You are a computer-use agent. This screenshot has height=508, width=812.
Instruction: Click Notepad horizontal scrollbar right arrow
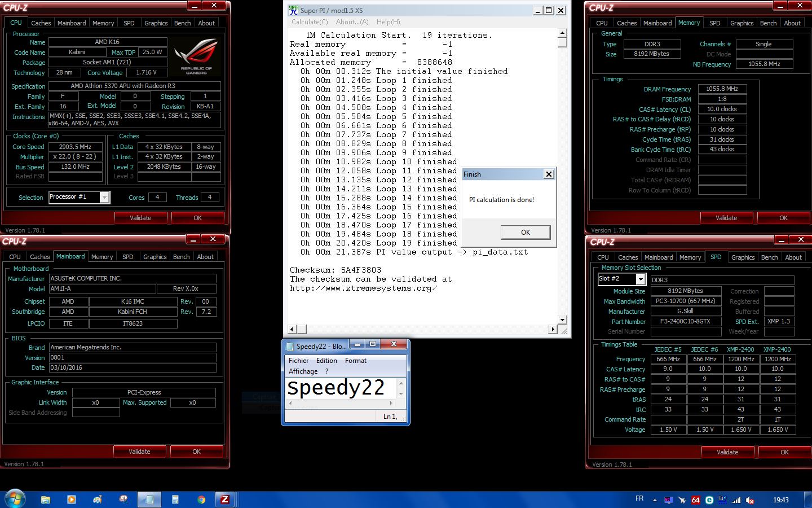point(391,403)
